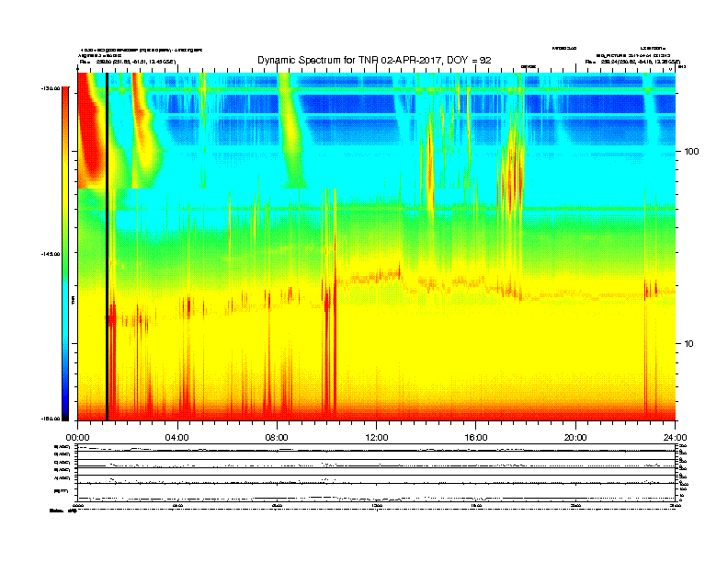Image resolution: width=728 pixels, height=563 pixels.
Task: Click the 10 frequency axis label
Action: coord(689,344)
